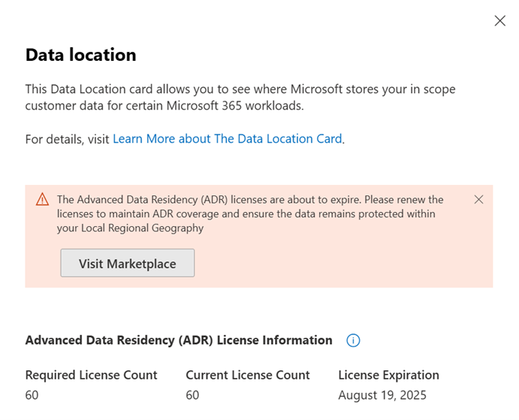Click the "For details, visit" text
The image size is (519, 420).
(x=67, y=139)
